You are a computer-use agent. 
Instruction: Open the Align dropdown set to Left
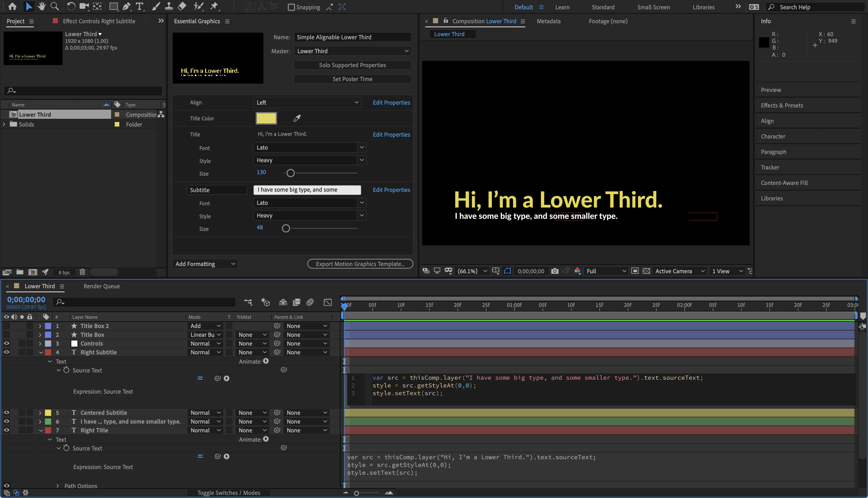pyautogui.click(x=307, y=103)
